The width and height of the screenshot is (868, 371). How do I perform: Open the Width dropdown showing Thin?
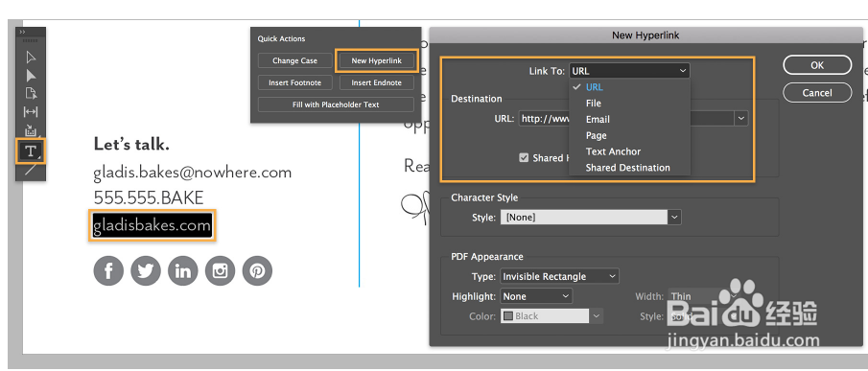[x=703, y=296]
